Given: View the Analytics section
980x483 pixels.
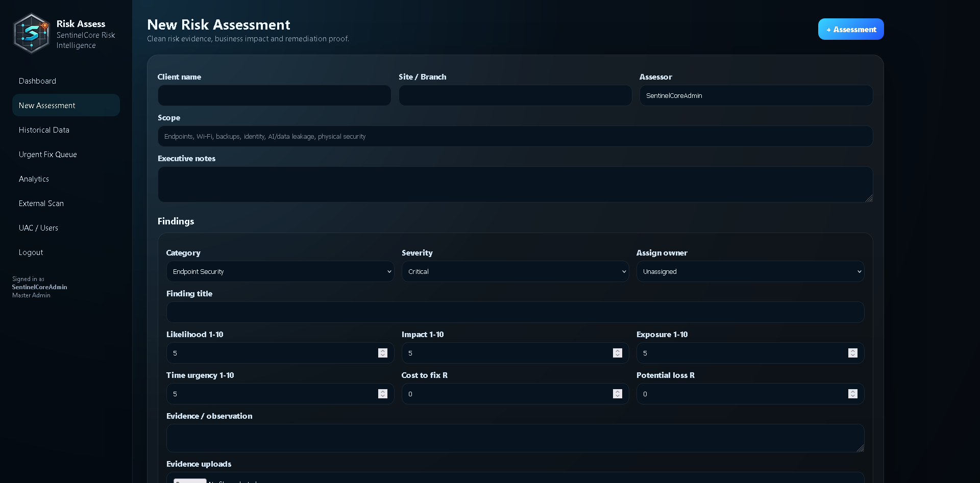Looking at the screenshot, I should [66, 179].
